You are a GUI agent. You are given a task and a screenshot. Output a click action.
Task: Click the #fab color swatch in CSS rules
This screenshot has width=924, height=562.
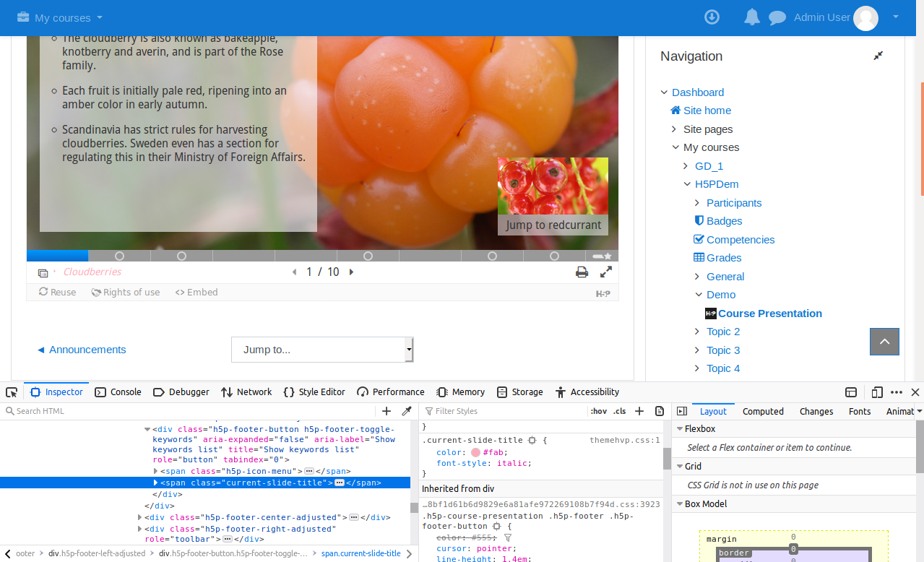click(x=475, y=451)
